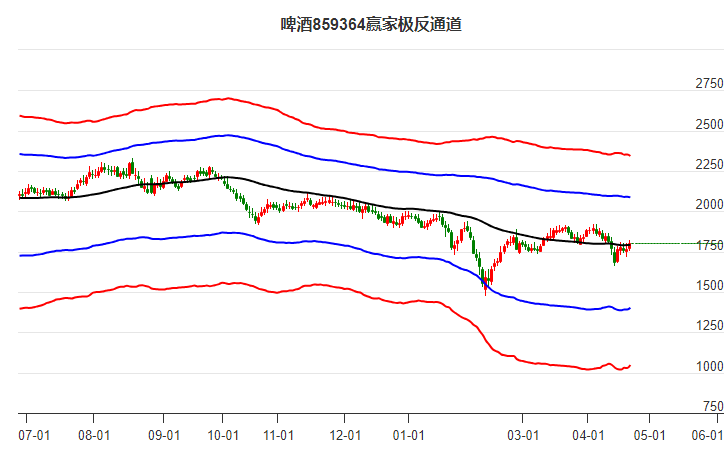Click the 12-01 date axis label
Image resolution: width=726 pixels, height=450 pixels.
pos(345,436)
